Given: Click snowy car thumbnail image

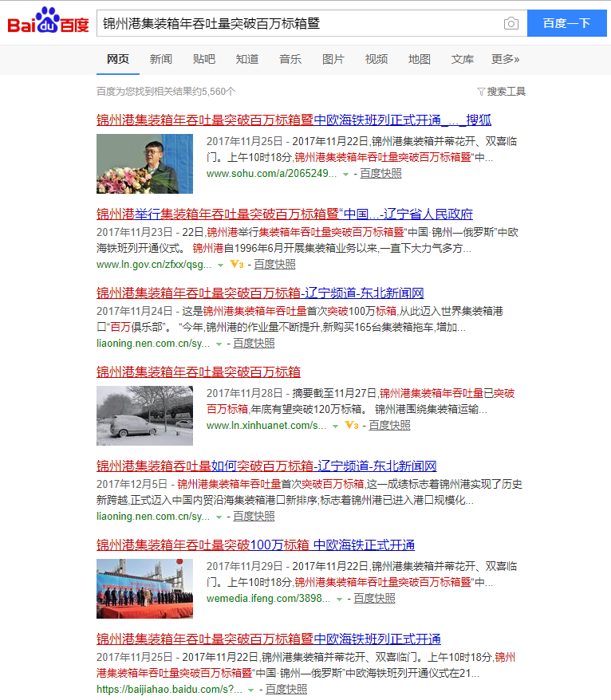Looking at the screenshot, I should click(x=144, y=415).
